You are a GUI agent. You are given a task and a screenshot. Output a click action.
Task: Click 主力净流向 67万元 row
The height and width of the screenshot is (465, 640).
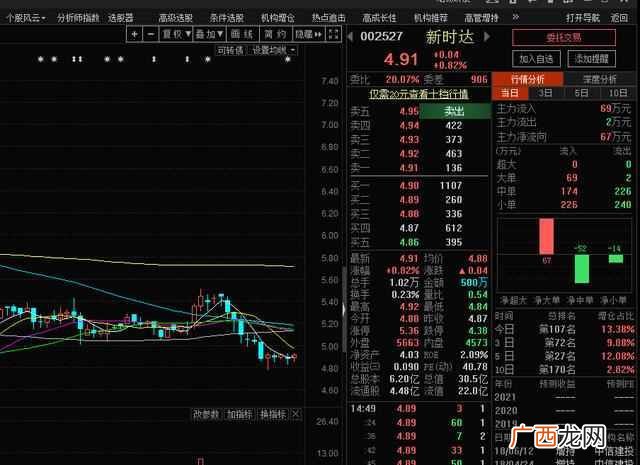[x=564, y=137]
